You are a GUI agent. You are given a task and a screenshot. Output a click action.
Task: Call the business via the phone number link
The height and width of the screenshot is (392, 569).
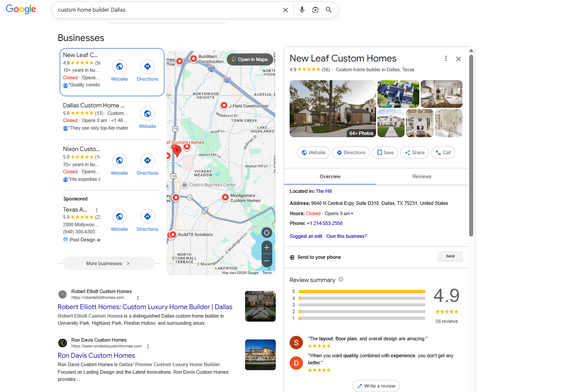(x=324, y=224)
